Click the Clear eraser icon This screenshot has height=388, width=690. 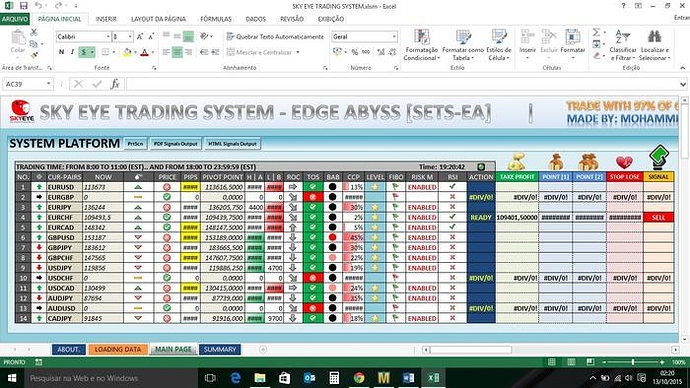596,55
